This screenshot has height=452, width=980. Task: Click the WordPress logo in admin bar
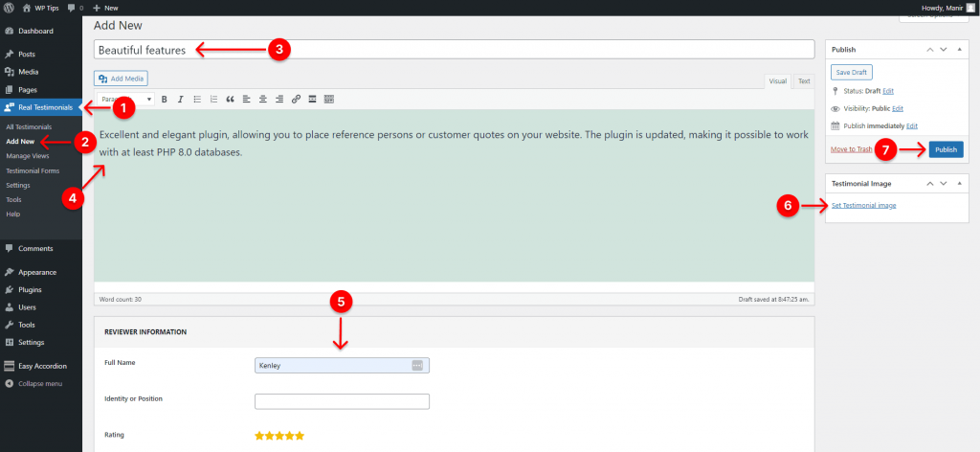tap(9, 8)
